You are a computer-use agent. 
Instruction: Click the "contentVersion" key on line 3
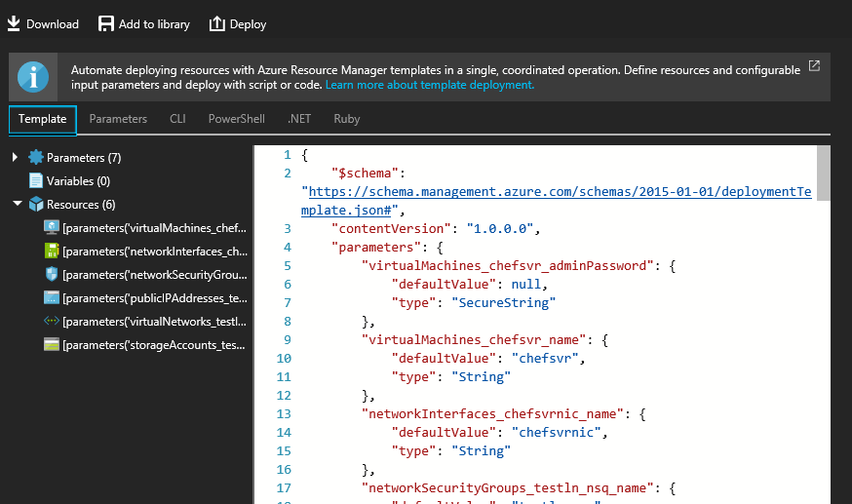[x=391, y=229]
